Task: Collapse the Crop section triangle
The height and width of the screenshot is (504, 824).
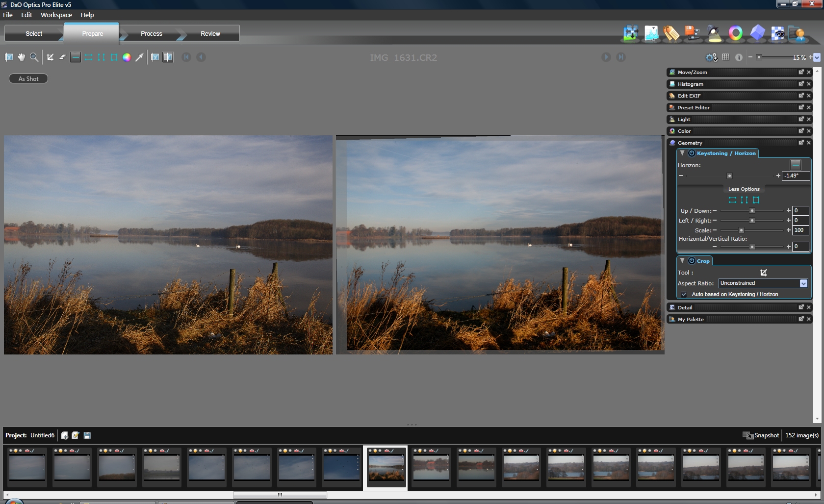Action: click(x=682, y=261)
